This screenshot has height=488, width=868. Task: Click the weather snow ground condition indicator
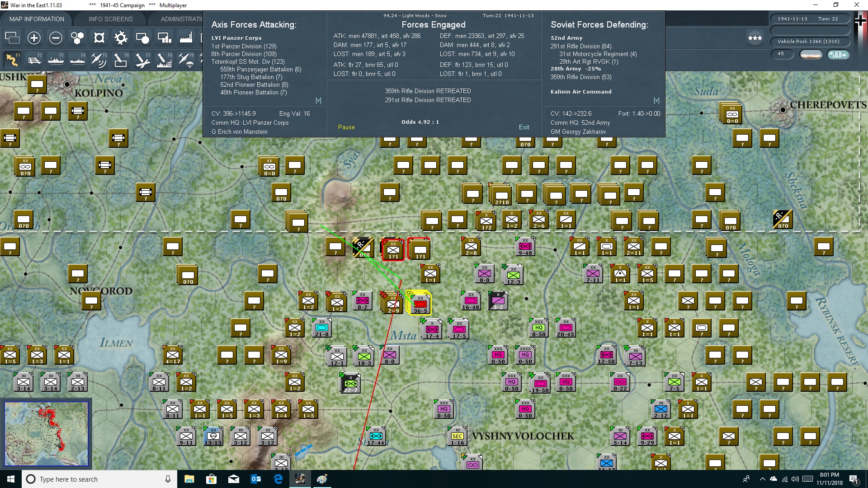click(x=811, y=55)
